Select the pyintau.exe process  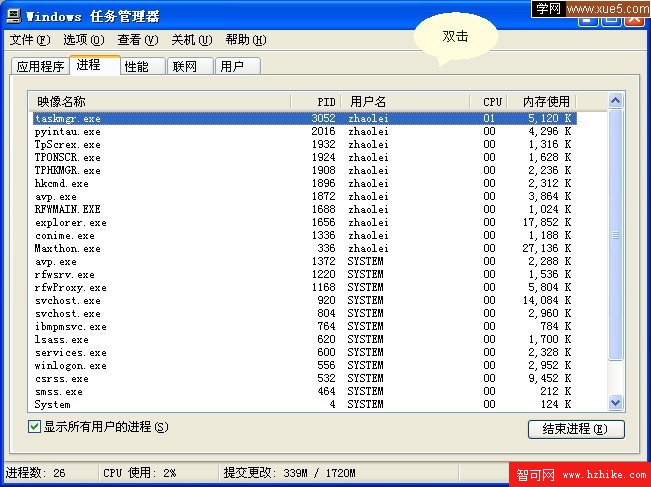[305, 132]
